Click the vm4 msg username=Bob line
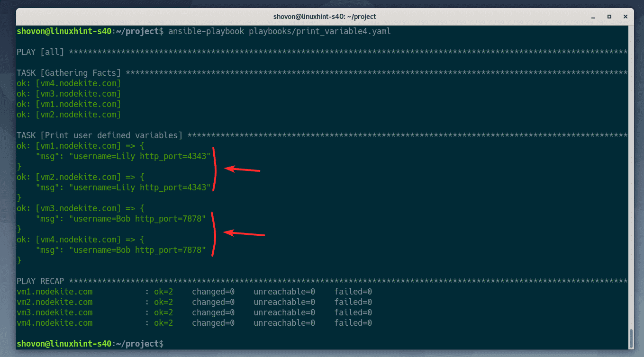 [121, 250]
